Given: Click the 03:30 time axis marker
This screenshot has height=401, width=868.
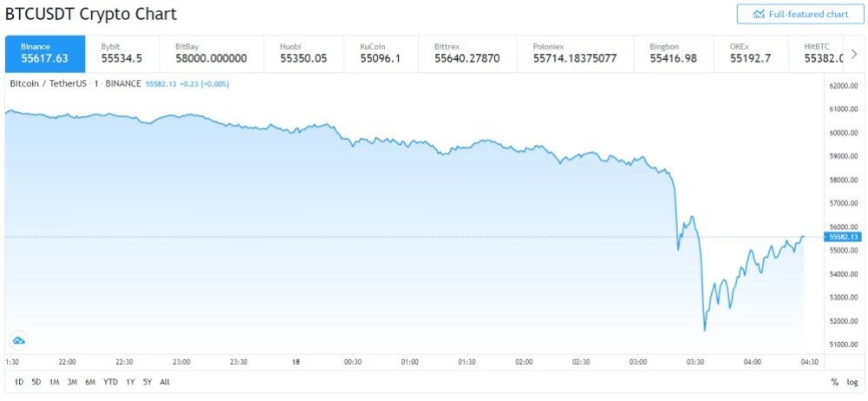Looking at the screenshot, I should tap(695, 362).
